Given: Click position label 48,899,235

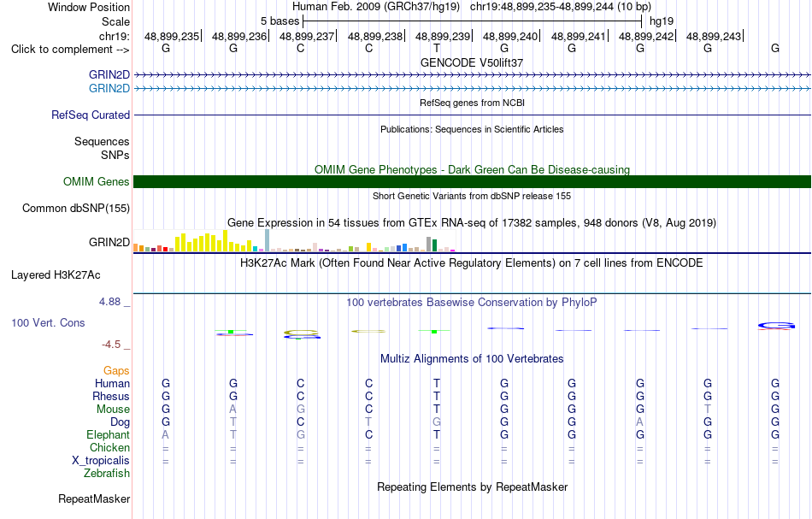Looking at the screenshot, I should tap(172, 36).
